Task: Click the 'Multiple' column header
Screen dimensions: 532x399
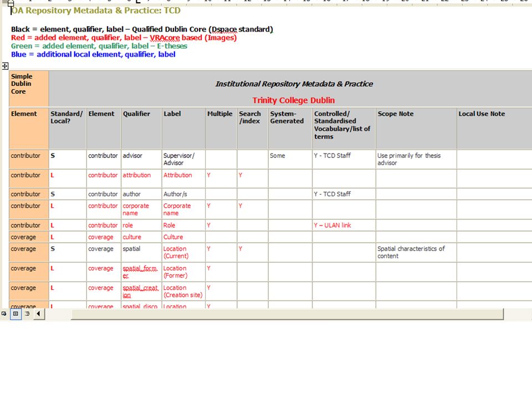Action: click(221, 128)
